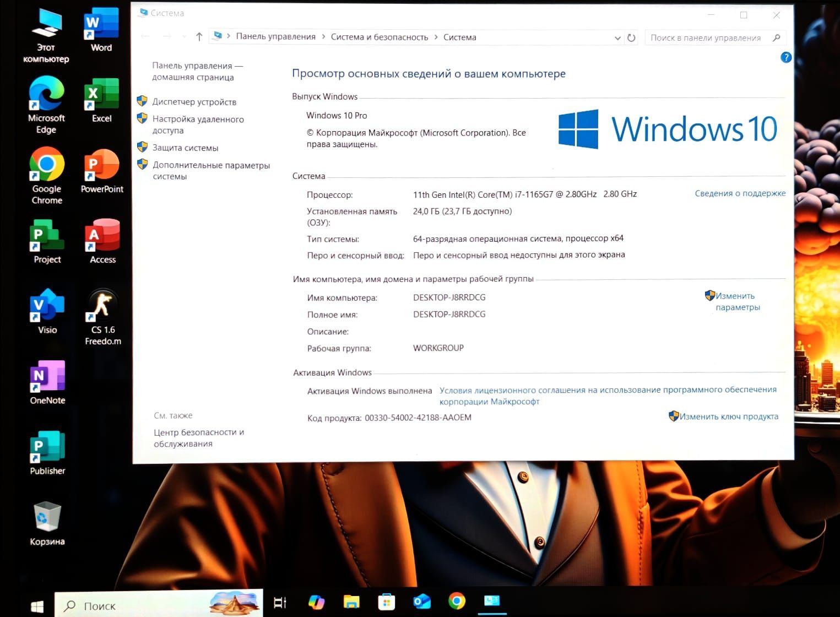840x617 pixels.
Task: Expand chevron after Панель управления breadcrumb
Action: click(x=323, y=37)
